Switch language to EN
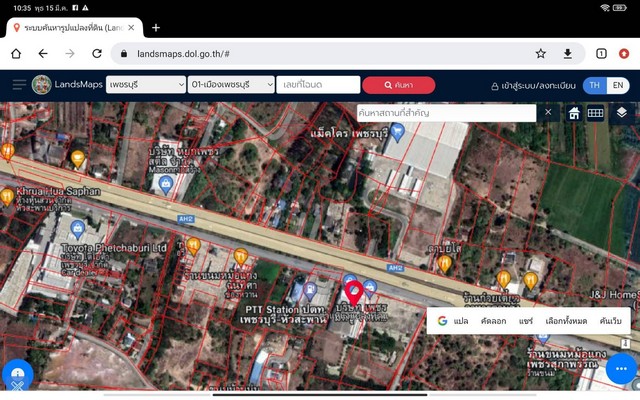The image size is (640, 400). (618, 85)
